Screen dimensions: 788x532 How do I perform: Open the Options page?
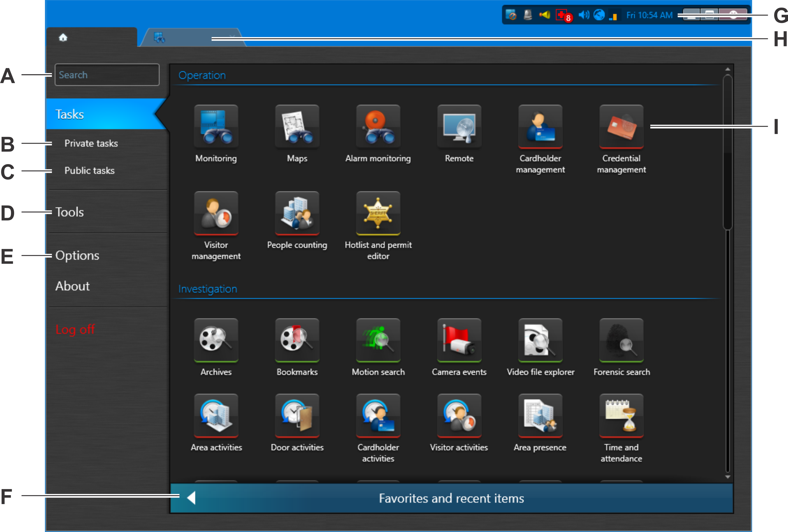point(77,256)
